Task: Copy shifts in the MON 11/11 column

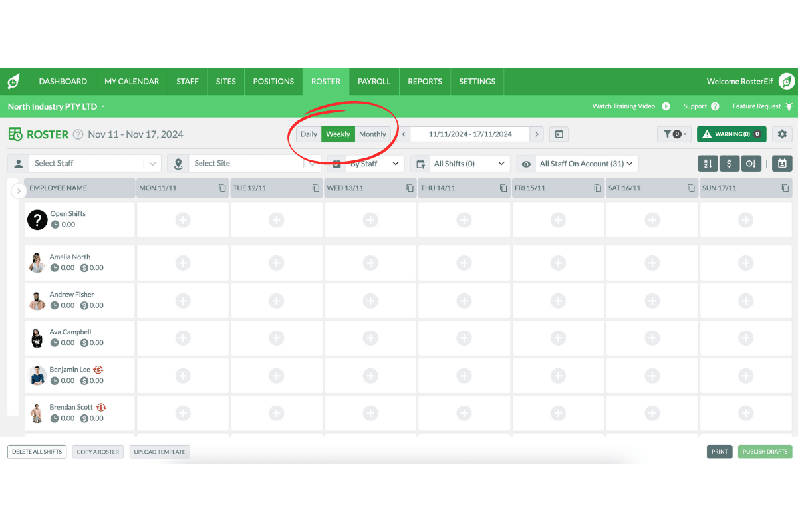Action: tap(221, 188)
